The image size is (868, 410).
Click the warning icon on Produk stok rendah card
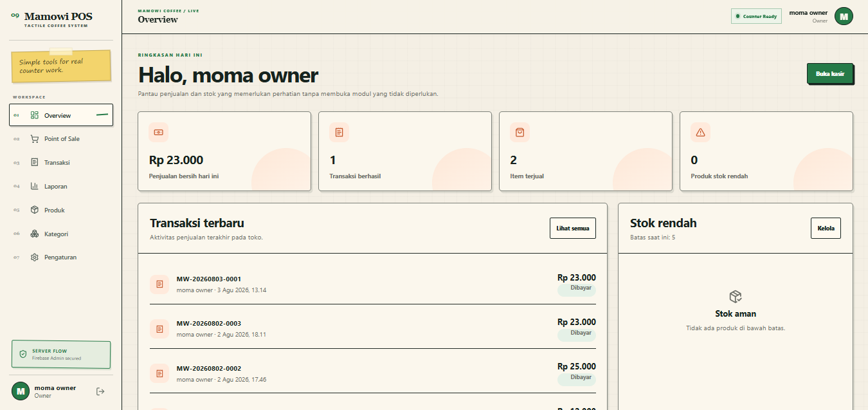[x=701, y=132]
